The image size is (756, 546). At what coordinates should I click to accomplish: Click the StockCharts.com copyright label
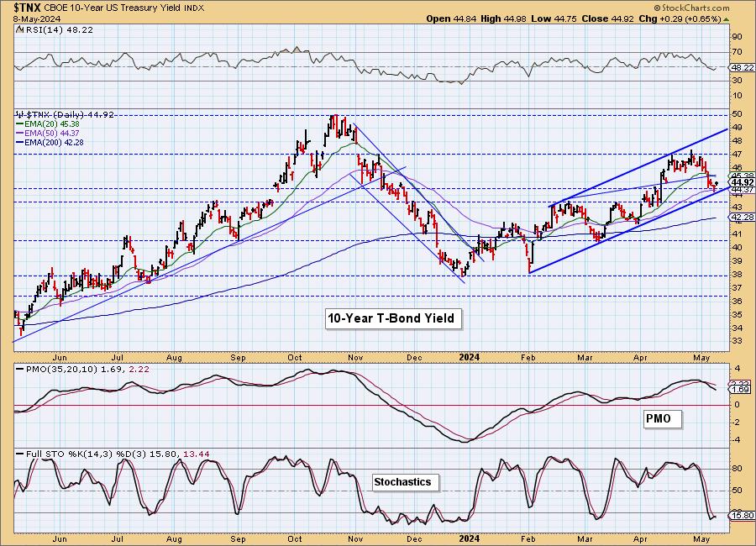[692, 8]
